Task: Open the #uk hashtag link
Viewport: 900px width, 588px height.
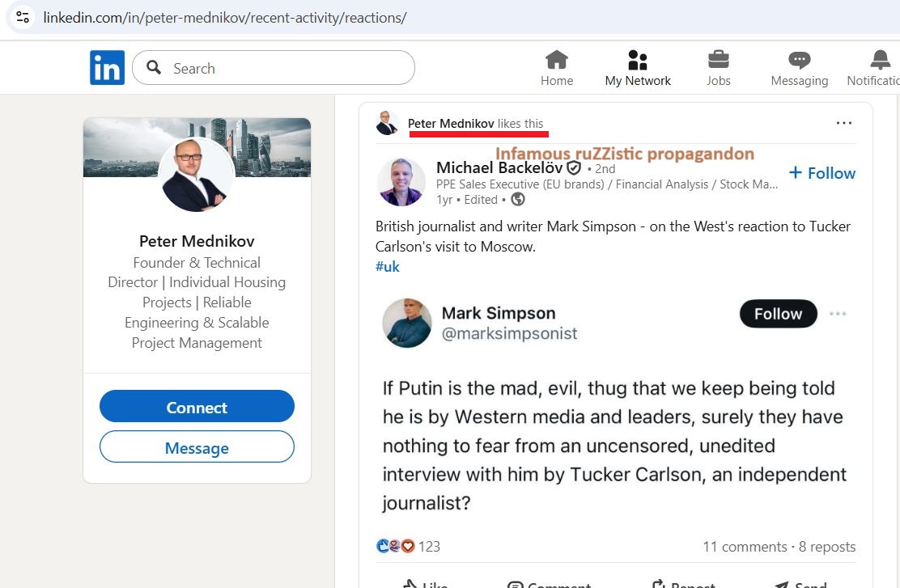Action: (388, 266)
